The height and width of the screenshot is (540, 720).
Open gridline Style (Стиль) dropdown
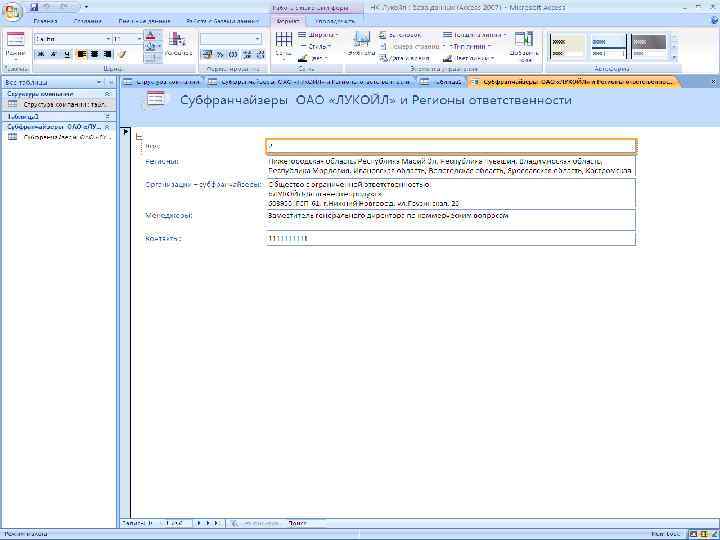(315, 46)
